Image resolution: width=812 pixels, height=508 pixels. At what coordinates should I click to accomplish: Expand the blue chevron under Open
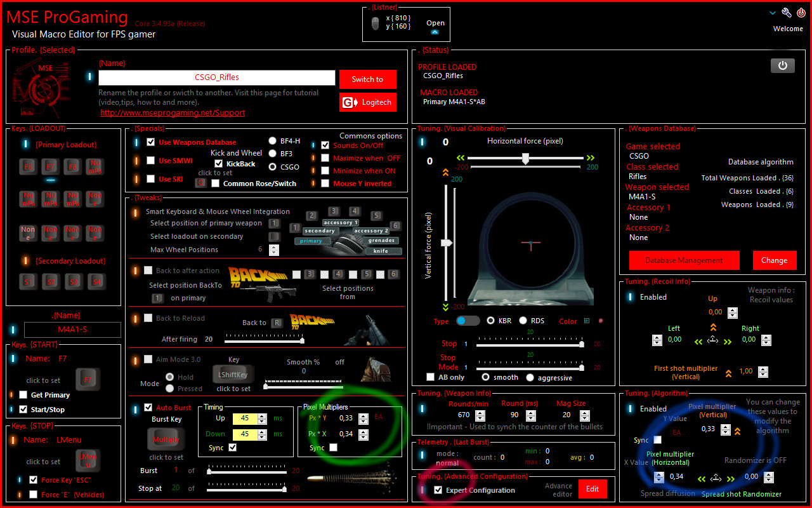point(435,31)
